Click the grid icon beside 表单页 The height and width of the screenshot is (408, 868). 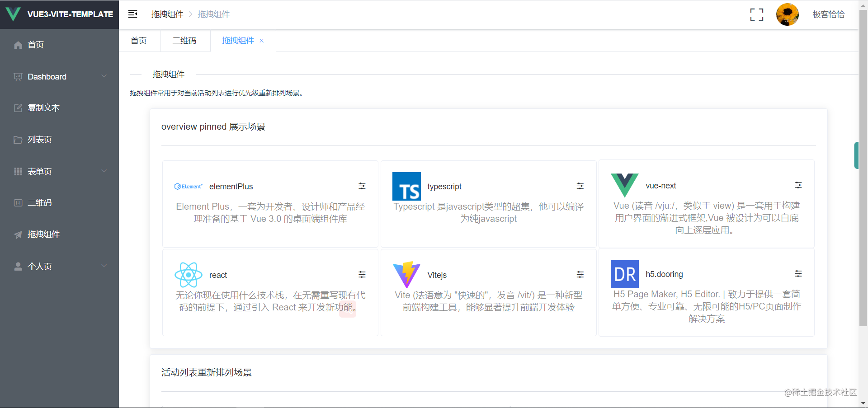(18, 171)
